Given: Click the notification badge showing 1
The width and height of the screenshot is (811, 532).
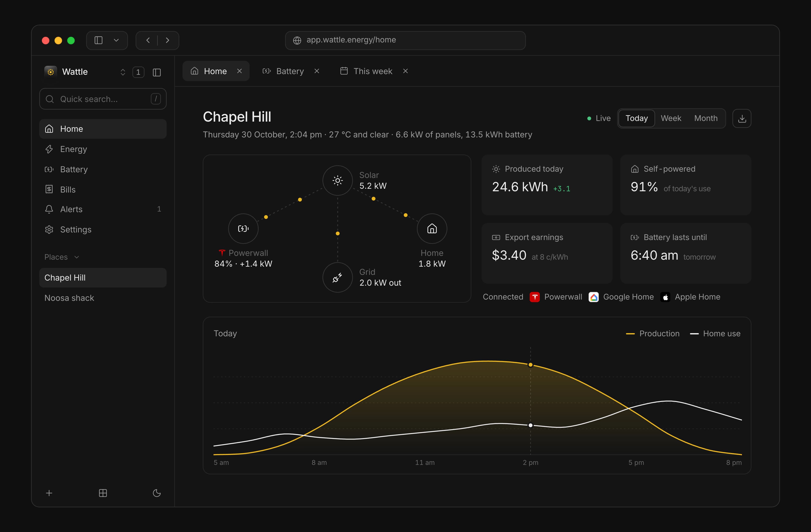Looking at the screenshot, I should click(138, 72).
